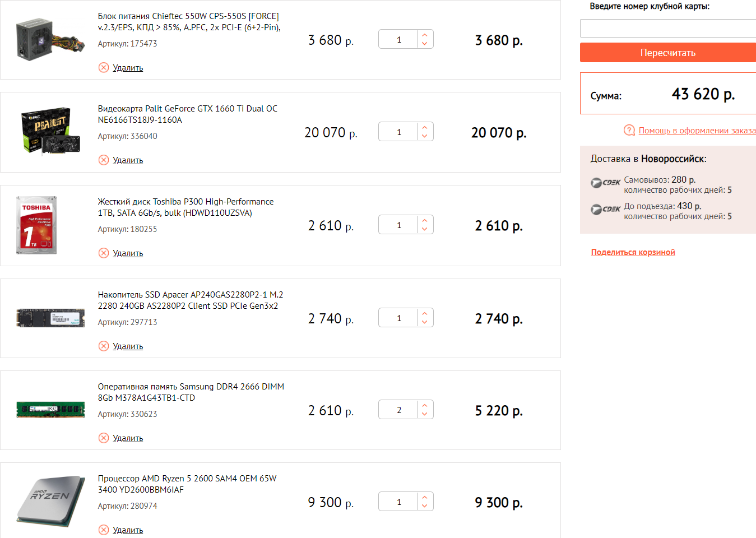
Task: Increase quantity of AMD Ryzen 5 processor
Action: pyautogui.click(x=425, y=497)
